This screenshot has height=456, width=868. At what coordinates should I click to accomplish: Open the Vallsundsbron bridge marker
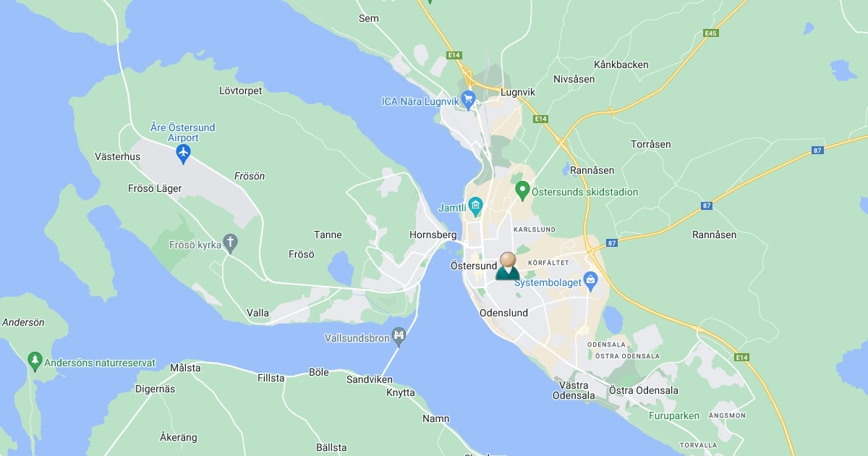398,335
